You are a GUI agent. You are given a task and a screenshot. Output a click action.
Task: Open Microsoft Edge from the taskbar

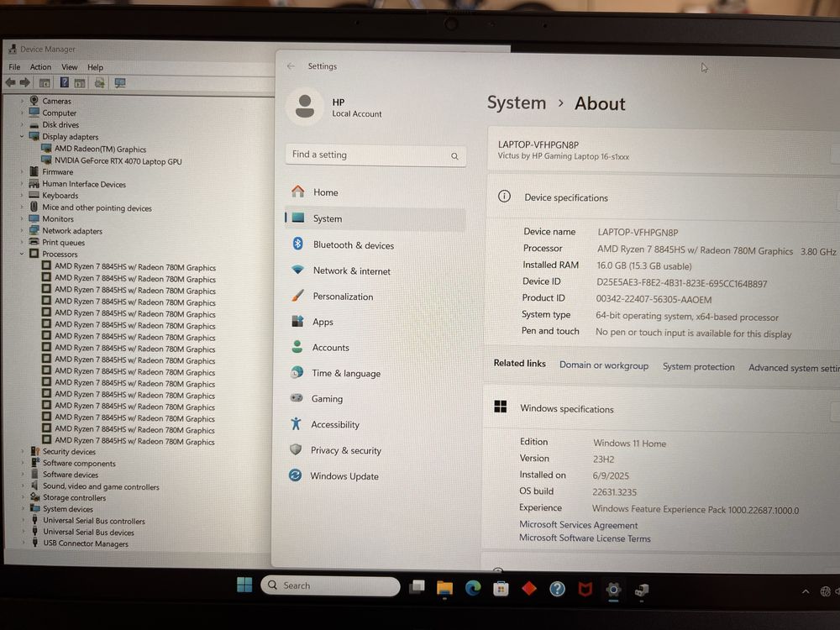coord(473,588)
